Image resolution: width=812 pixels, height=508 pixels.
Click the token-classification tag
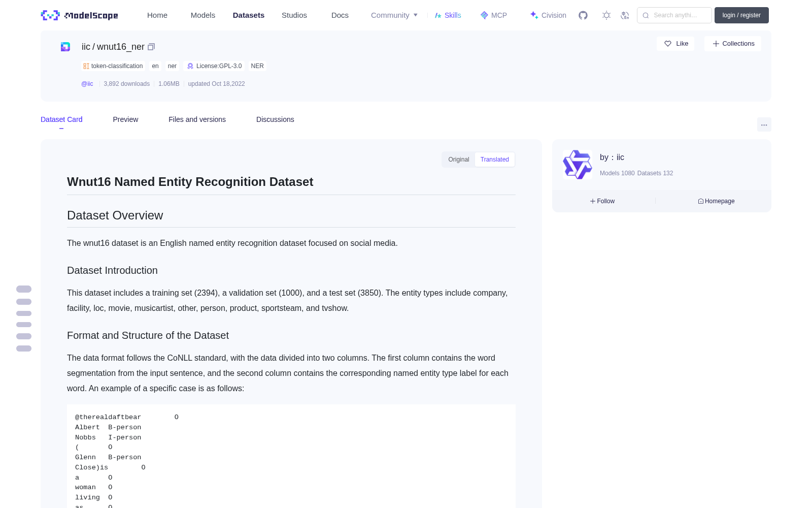click(x=113, y=66)
